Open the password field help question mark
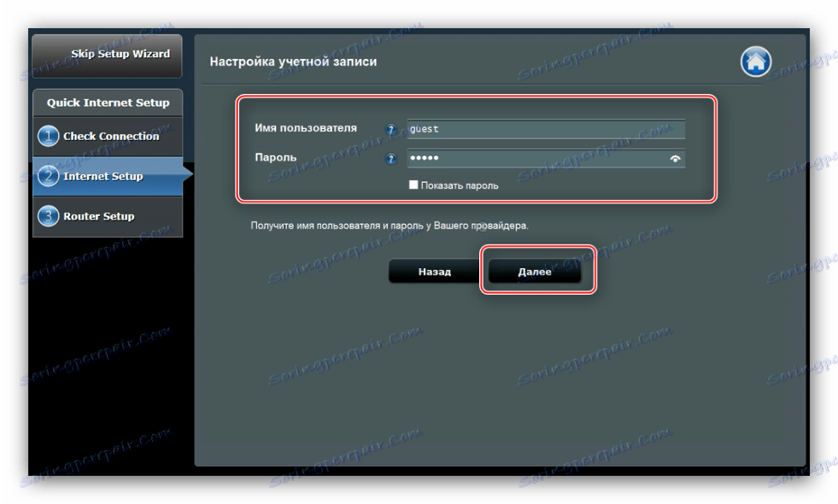Viewport: 838px width, 504px height. (391, 158)
